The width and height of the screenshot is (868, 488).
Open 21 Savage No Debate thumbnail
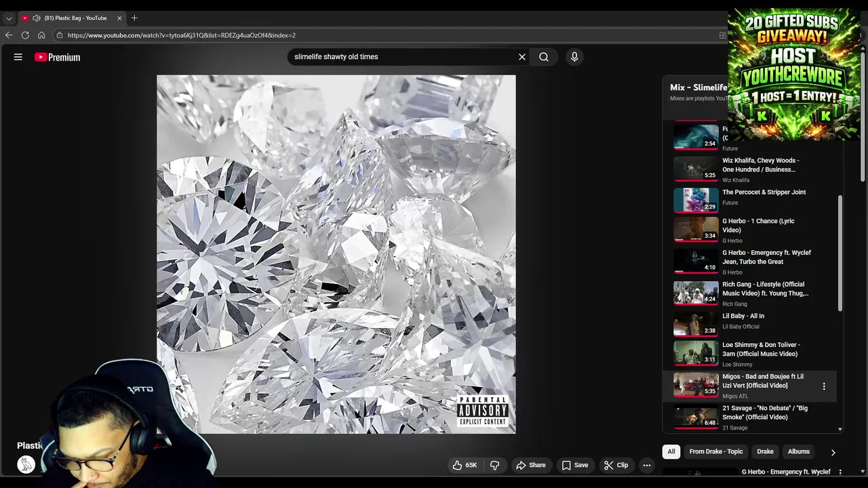pyautogui.click(x=696, y=416)
